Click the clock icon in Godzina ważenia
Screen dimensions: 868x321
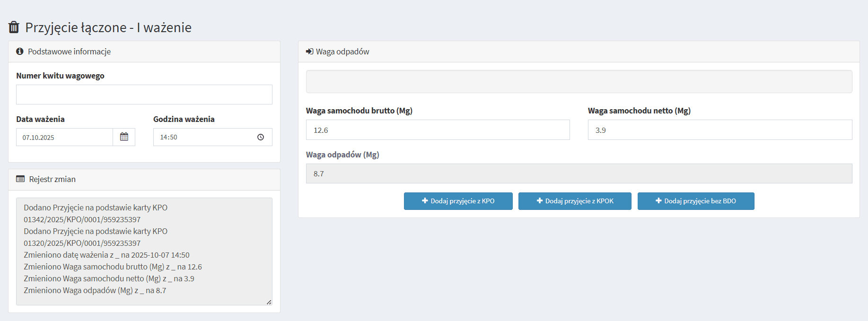point(261,137)
